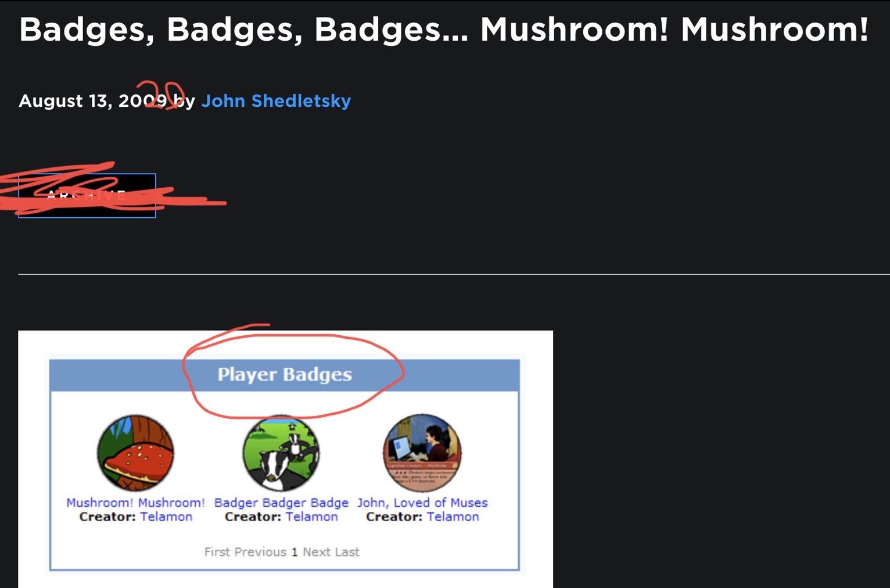Open author link John Shedletsky

click(x=276, y=101)
